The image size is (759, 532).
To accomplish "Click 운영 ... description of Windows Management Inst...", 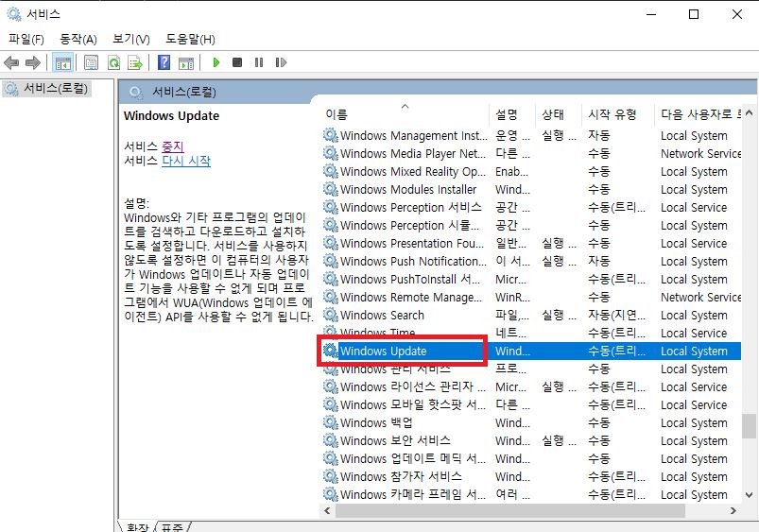I will (x=512, y=135).
